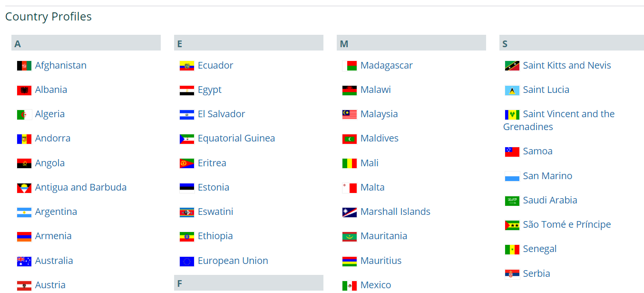Viewport: 644px width, 293px height.
Task: Open the Mauritius country profile
Action: 381,261
